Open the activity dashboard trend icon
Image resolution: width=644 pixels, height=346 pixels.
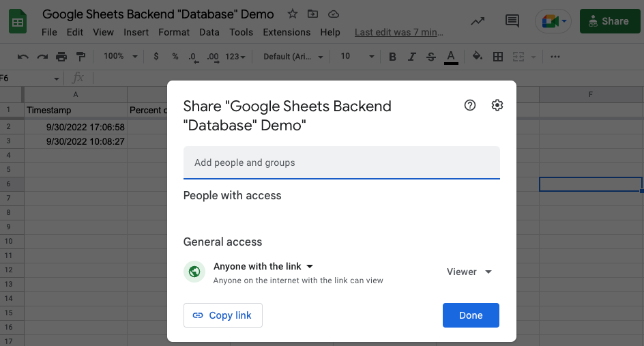[x=478, y=21]
